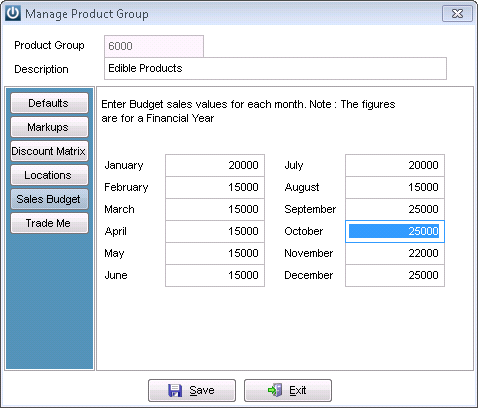Open the Trade Me section
The width and height of the screenshot is (478, 408).
49,223
